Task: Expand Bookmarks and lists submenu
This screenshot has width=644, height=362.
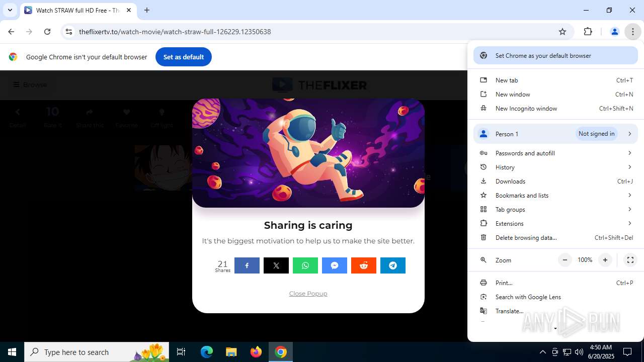Action: coord(555,196)
